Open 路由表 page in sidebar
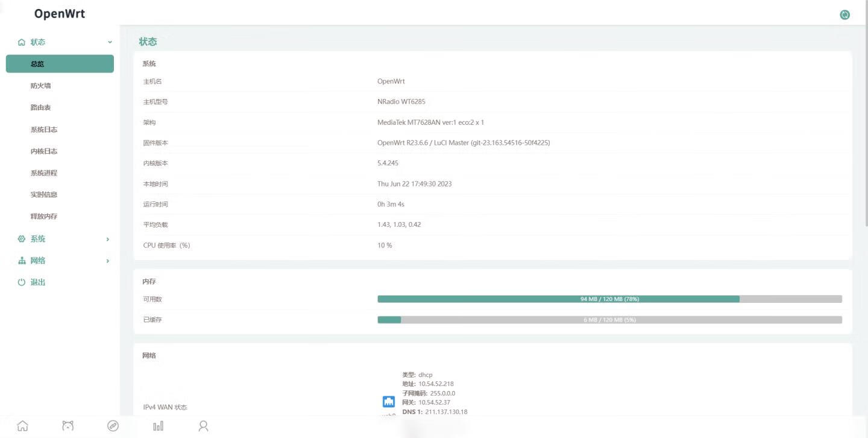The image size is (868, 438). coord(40,107)
